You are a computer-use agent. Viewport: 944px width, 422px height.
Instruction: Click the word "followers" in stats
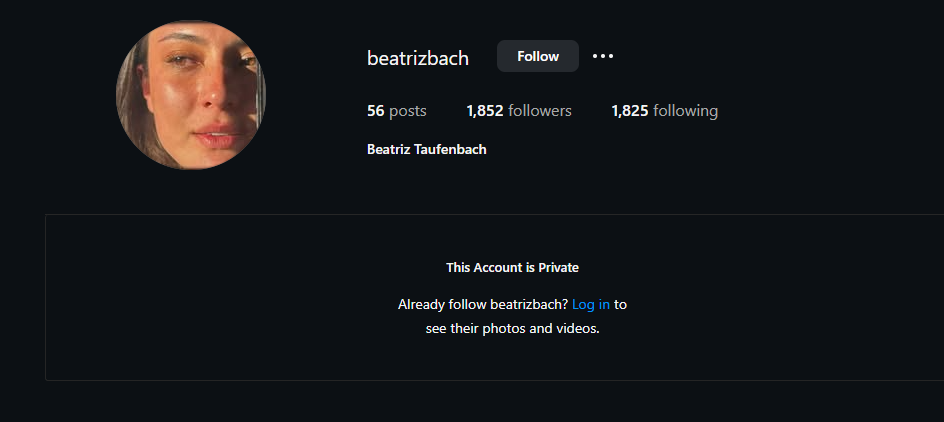pyautogui.click(x=540, y=111)
